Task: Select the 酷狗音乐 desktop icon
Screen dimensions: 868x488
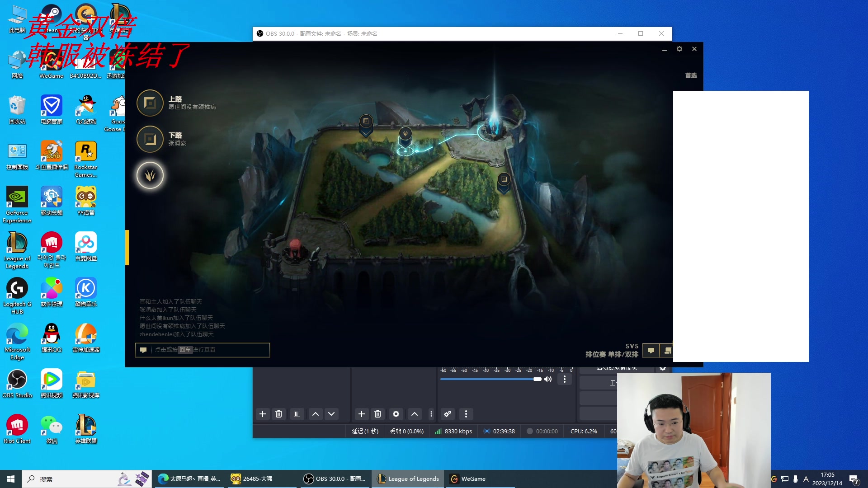Action: point(86,292)
